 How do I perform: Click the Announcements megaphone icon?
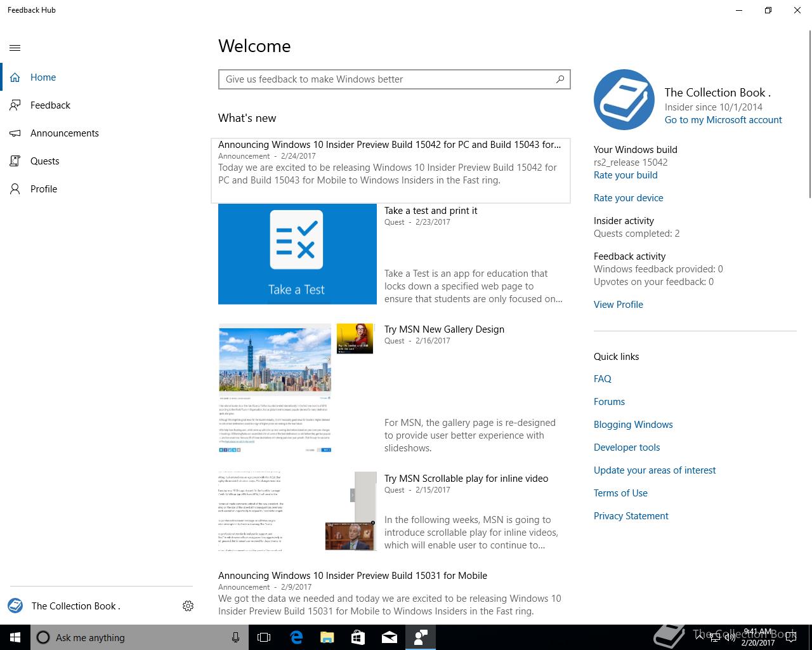tap(15, 133)
